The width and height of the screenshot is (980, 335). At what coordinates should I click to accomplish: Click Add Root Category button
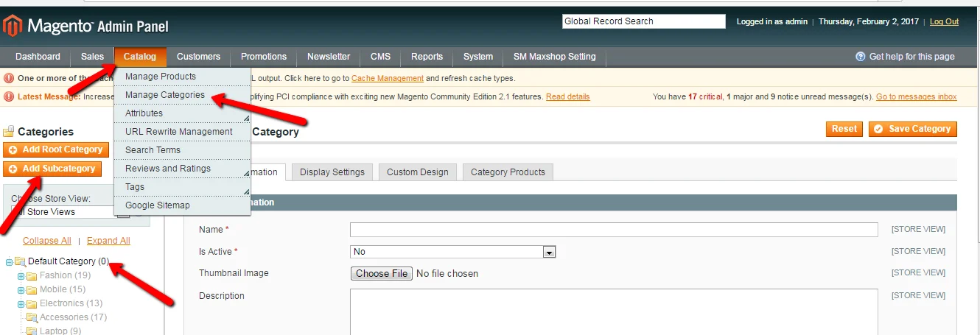(x=56, y=149)
